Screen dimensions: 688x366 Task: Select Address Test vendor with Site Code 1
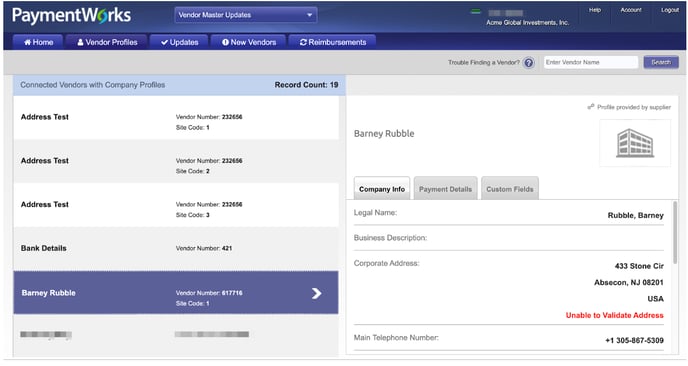[x=176, y=118]
